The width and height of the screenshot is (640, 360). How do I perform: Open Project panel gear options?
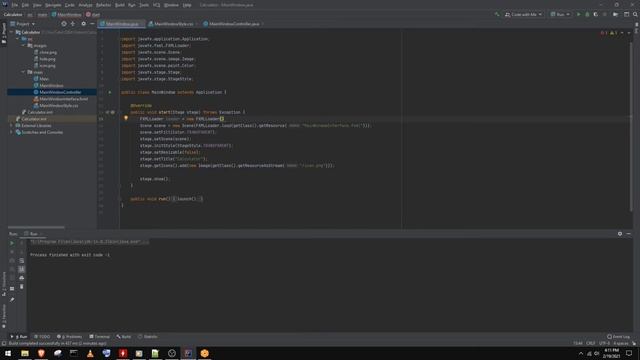(x=83, y=24)
